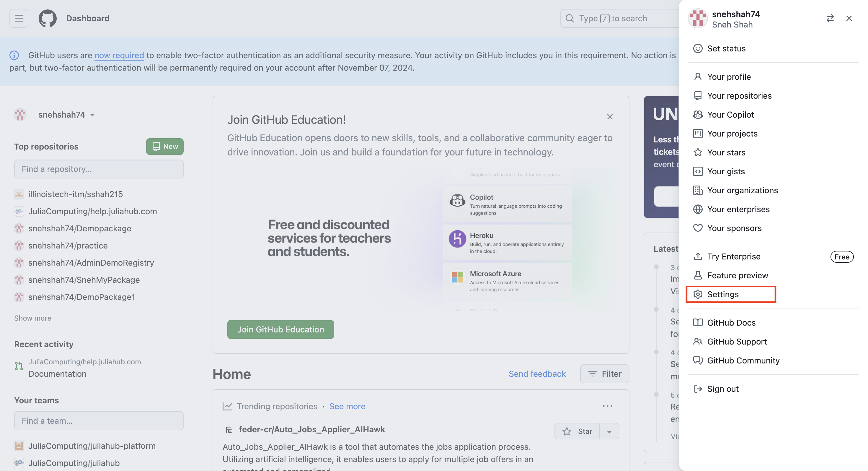Close the user menu panel

point(849,18)
